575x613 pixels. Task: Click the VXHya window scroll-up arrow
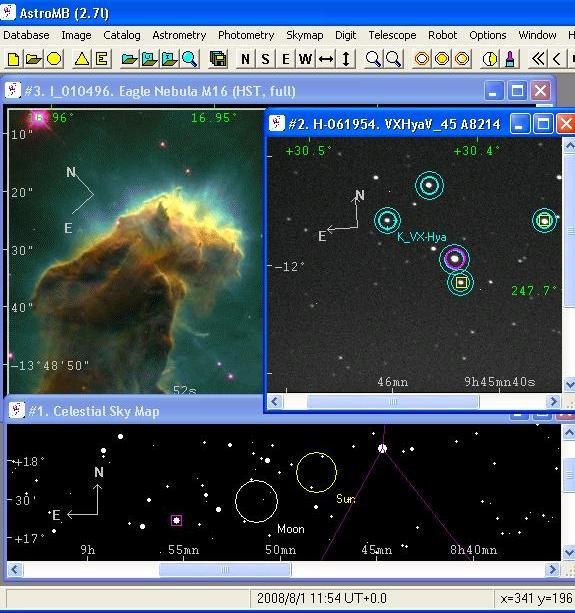tap(569, 146)
